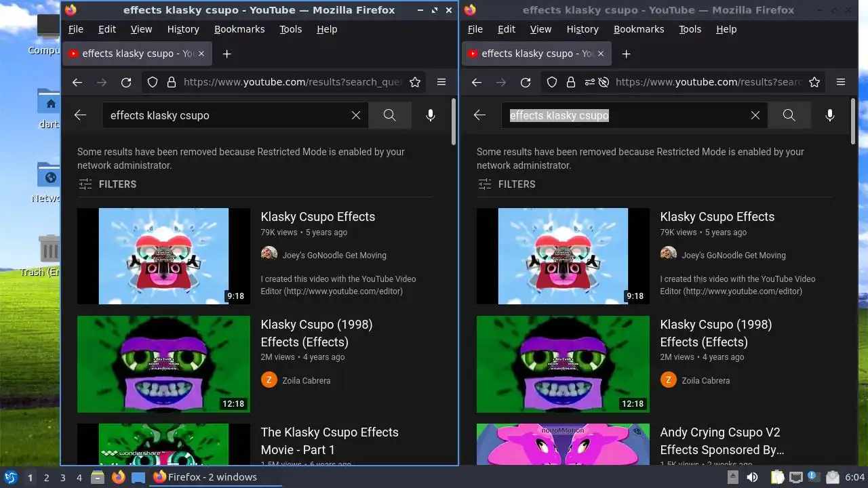
Task: Start voice search microphone in right window
Action: (830, 115)
